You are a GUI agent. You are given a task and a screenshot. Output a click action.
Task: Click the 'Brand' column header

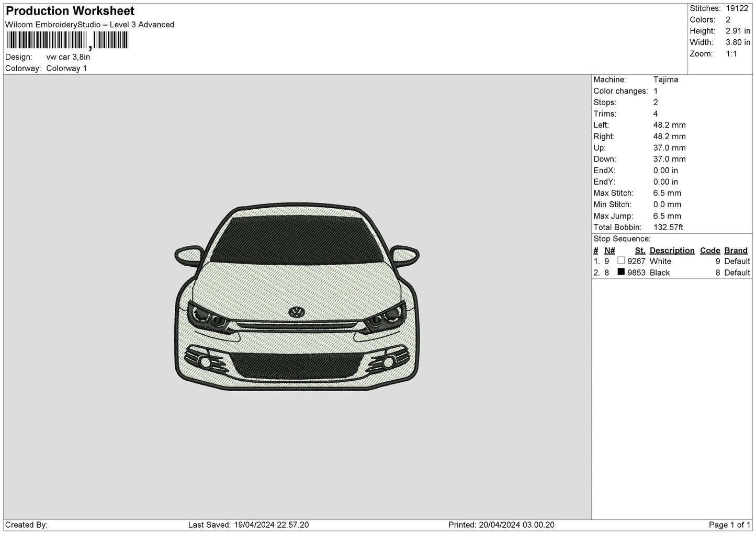736,251
